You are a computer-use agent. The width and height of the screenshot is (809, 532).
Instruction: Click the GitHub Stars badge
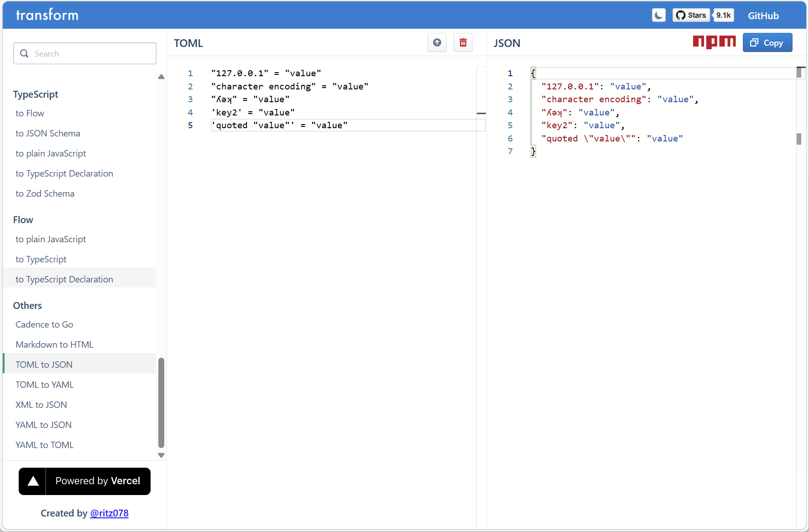point(691,16)
